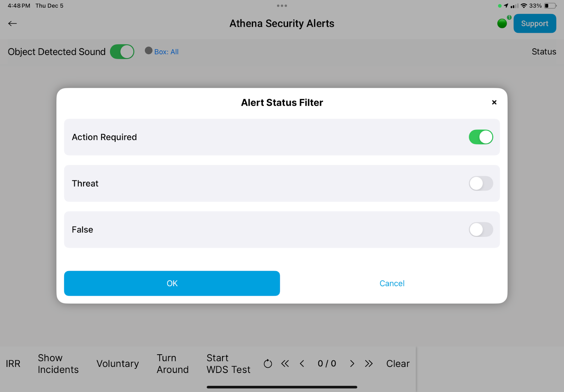Enable the Threat filter toggle
Viewport: 564px width, 392px height.
481,183
